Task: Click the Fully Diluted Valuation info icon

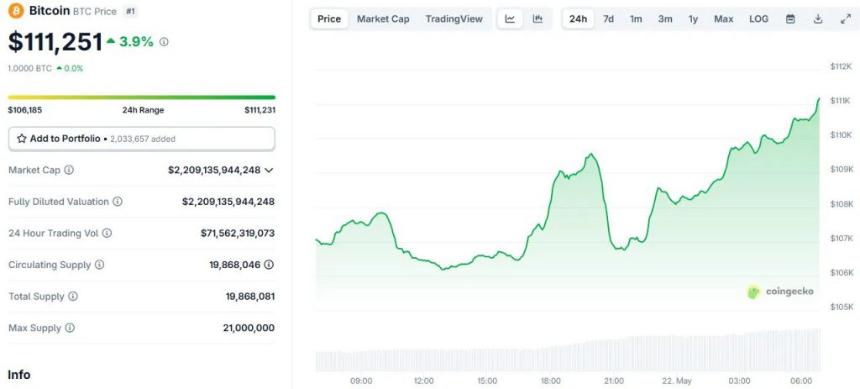Action: (x=117, y=201)
